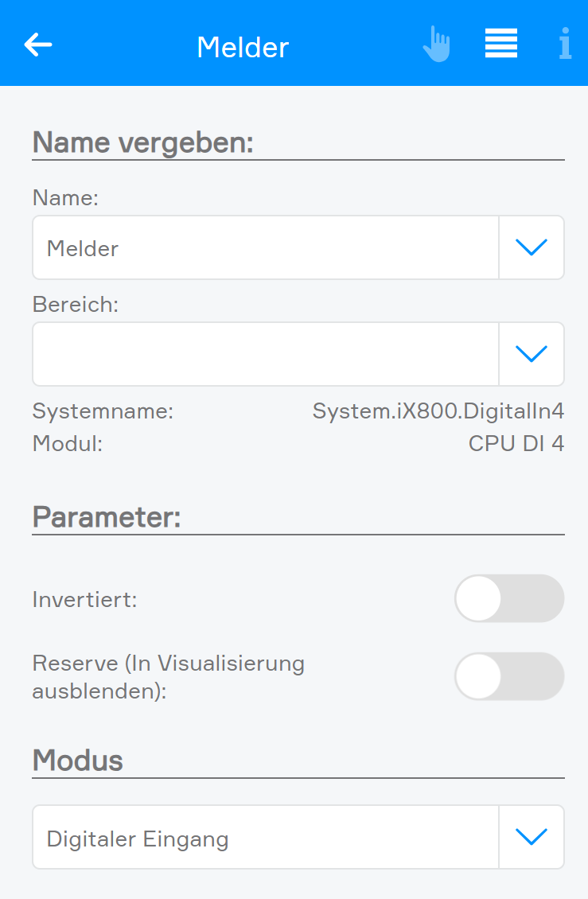Image resolution: width=588 pixels, height=899 pixels.
Task: Enable Reserve hide-in-visualization switch
Action: [x=509, y=676]
